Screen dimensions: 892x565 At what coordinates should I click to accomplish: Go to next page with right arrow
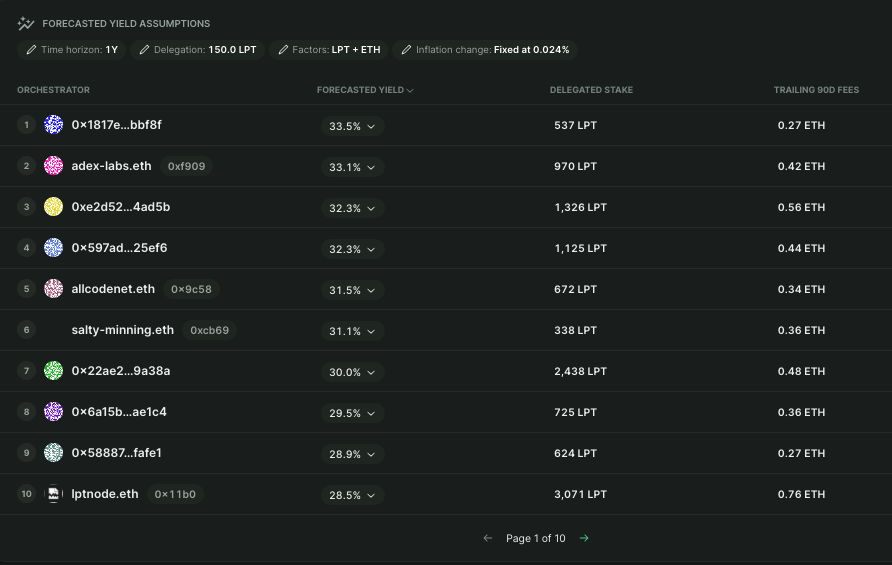584,538
